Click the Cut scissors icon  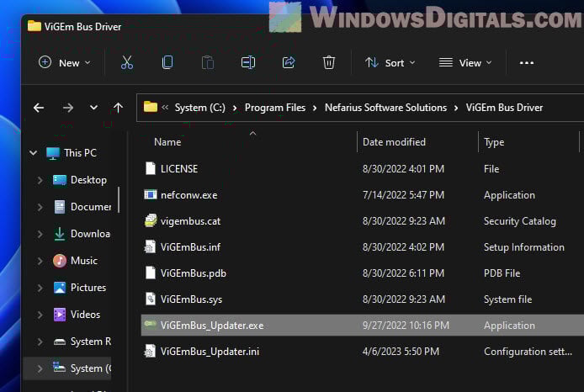127,62
